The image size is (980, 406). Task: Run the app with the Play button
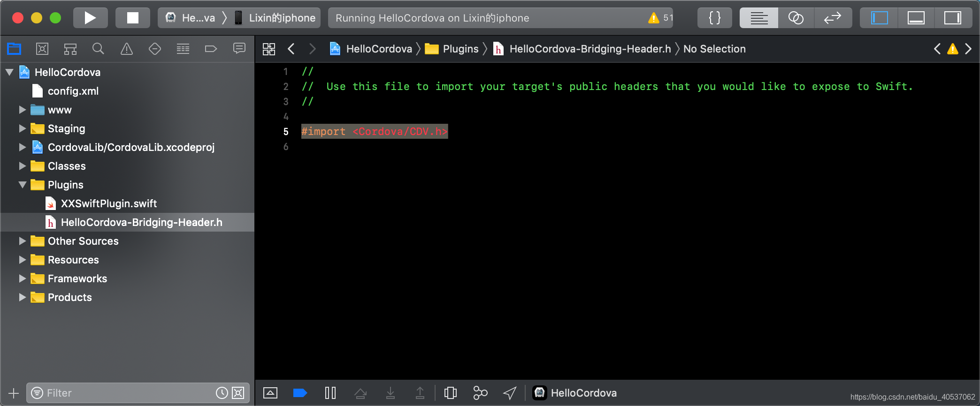click(x=90, y=18)
